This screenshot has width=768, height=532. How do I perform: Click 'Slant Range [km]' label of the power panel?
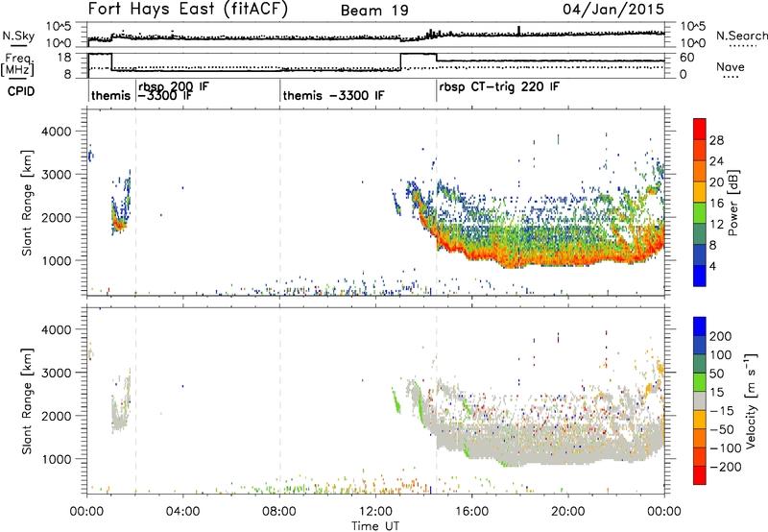click(27, 203)
